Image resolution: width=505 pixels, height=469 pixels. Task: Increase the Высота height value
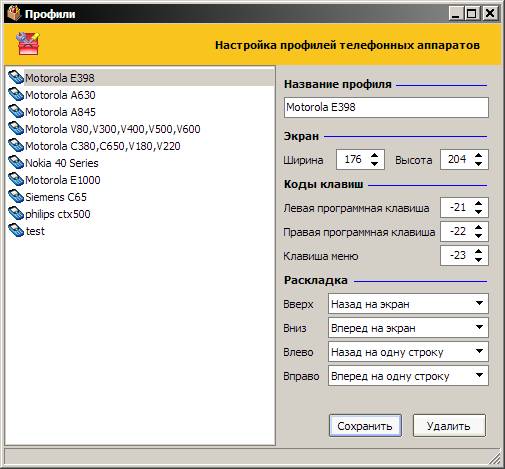point(479,155)
